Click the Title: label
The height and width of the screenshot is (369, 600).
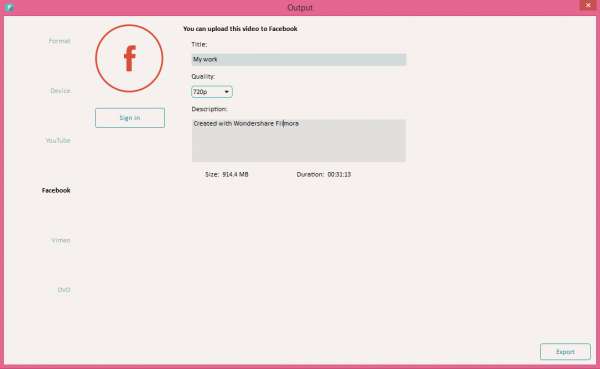click(199, 44)
